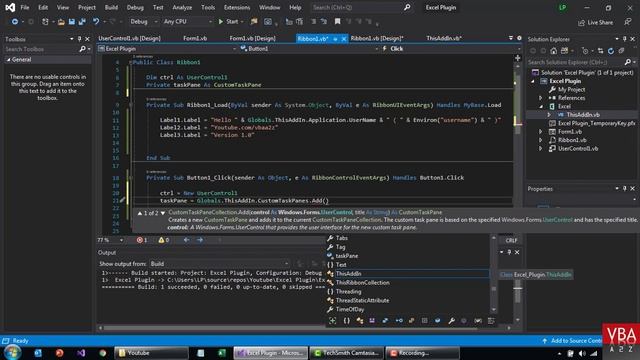Select Ribbon1.vb in Solution Explorer

(572, 140)
